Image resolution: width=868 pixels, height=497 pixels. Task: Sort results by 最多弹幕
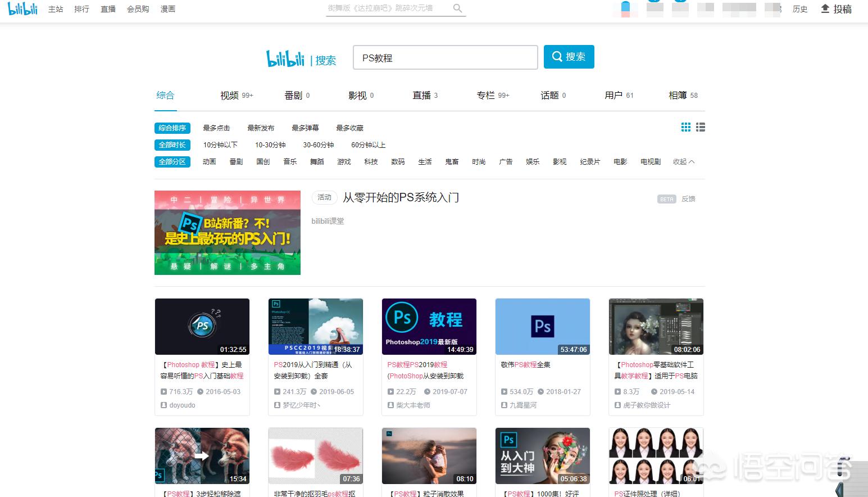pos(305,128)
